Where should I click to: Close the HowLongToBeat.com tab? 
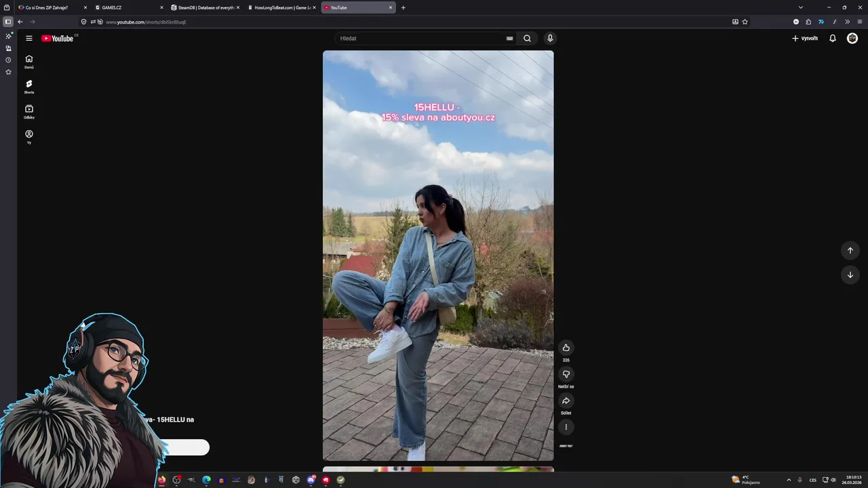[x=314, y=7]
